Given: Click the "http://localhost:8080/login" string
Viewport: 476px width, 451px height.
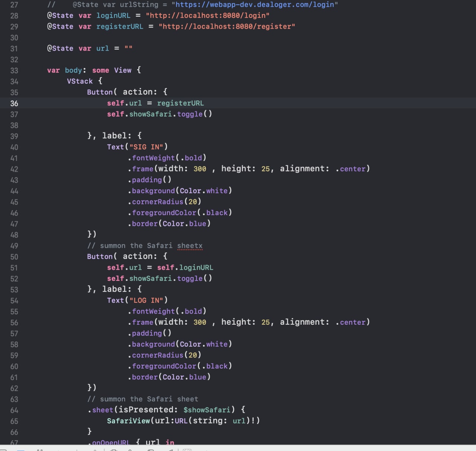Looking at the screenshot, I should [x=208, y=16].
